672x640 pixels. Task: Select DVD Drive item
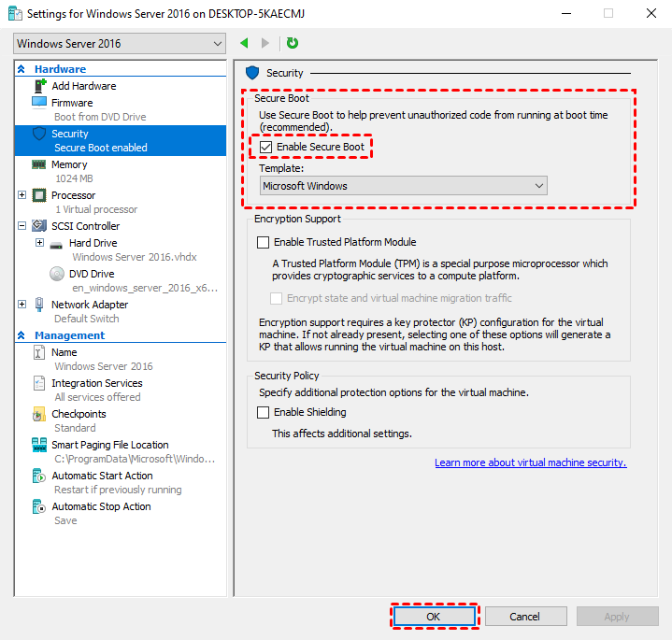point(92,274)
